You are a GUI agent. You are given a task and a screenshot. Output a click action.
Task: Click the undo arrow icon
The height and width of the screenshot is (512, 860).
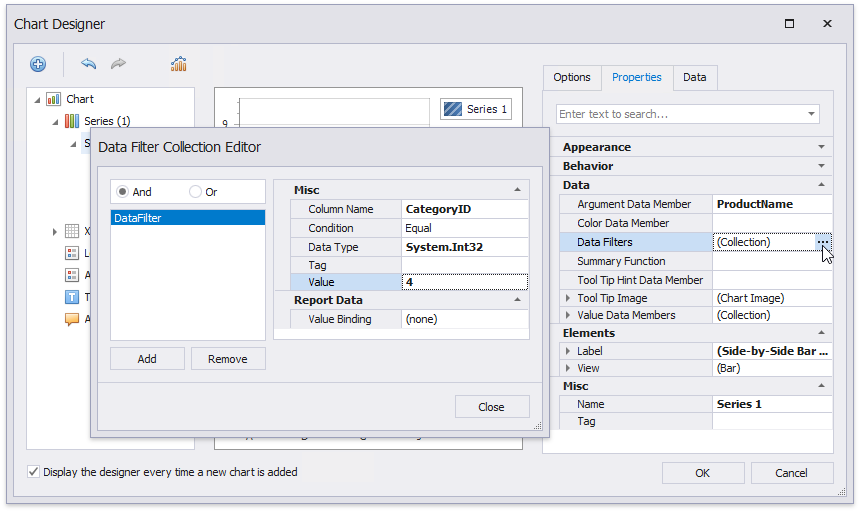[x=89, y=64]
